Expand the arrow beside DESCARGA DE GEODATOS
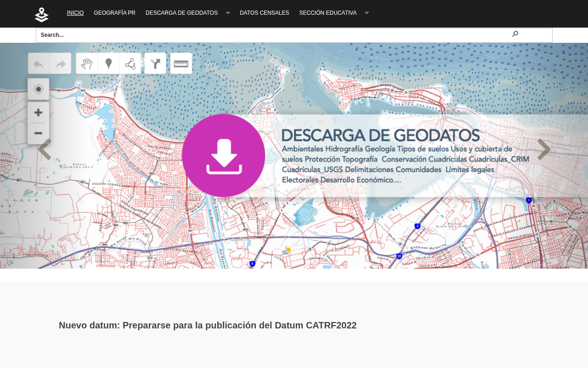 coord(228,13)
